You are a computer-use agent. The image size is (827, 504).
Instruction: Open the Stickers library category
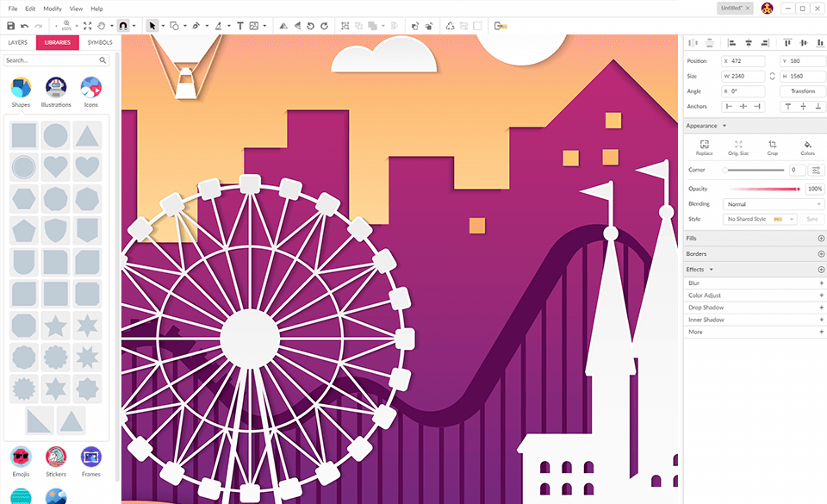coord(56,457)
